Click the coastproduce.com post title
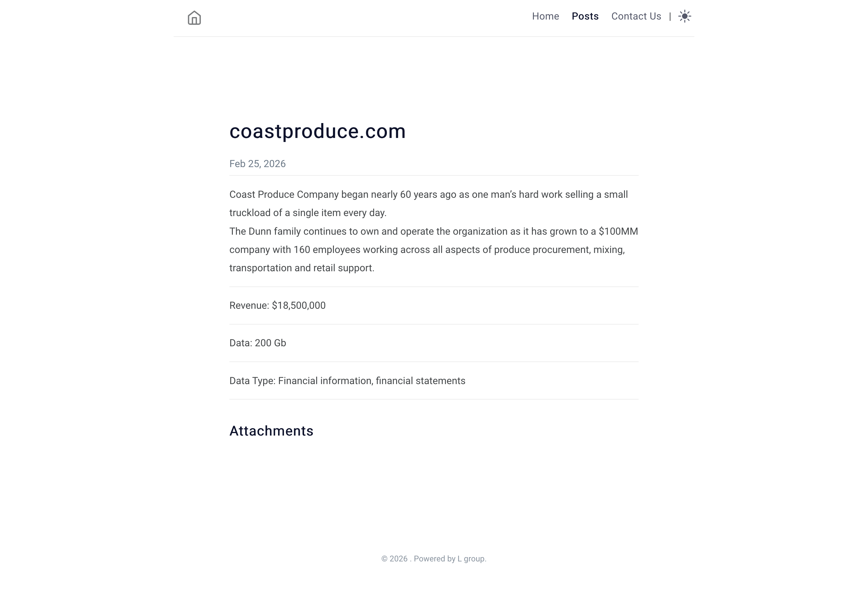868x589 pixels. click(x=317, y=131)
